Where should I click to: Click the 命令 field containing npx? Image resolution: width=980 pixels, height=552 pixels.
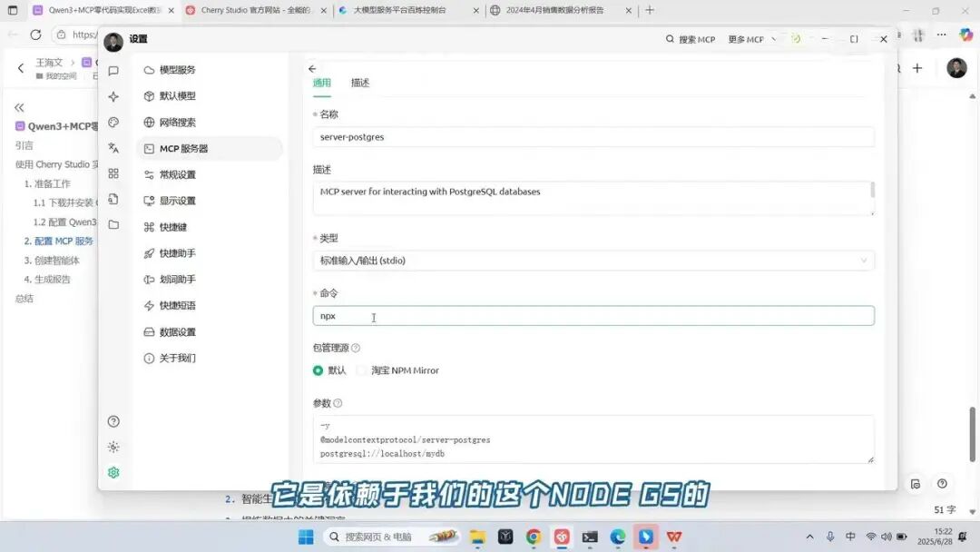(593, 316)
